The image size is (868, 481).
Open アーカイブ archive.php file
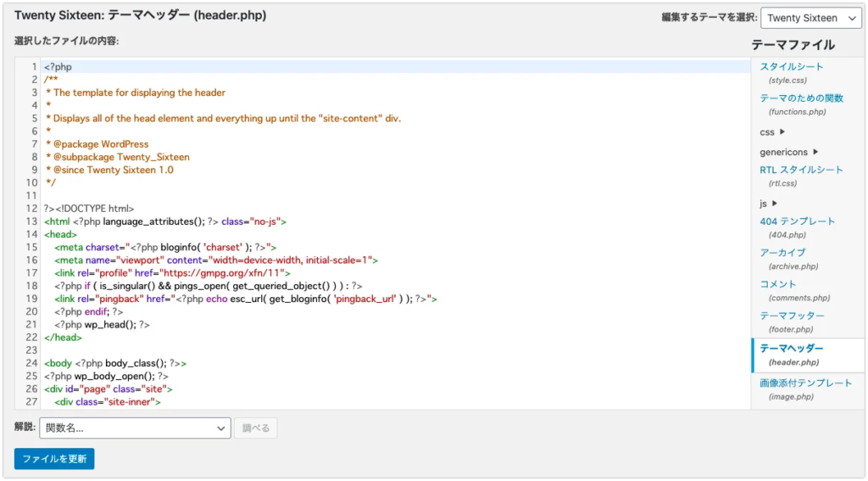782,253
